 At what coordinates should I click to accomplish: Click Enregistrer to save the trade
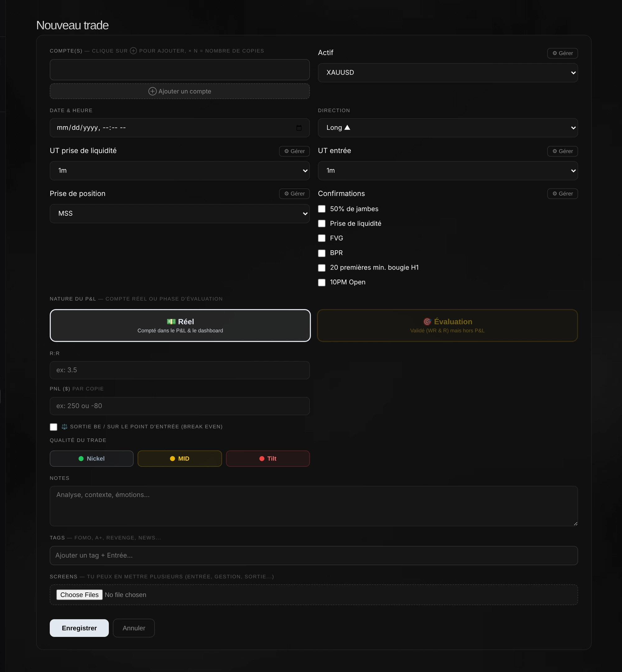[79, 628]
